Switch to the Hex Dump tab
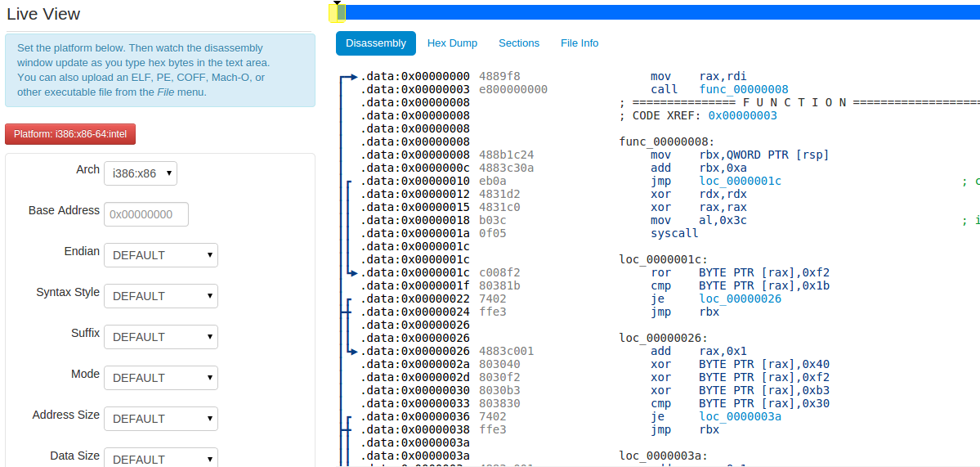Screen dimensions: 980x467 click(x=453, y=43)
